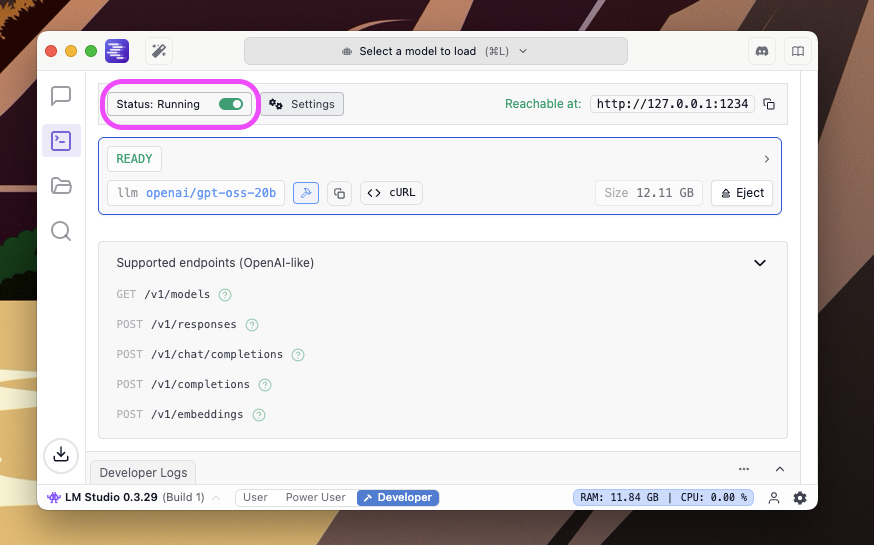
Task: Open the Discord community icon
Action: click(762, 51)
